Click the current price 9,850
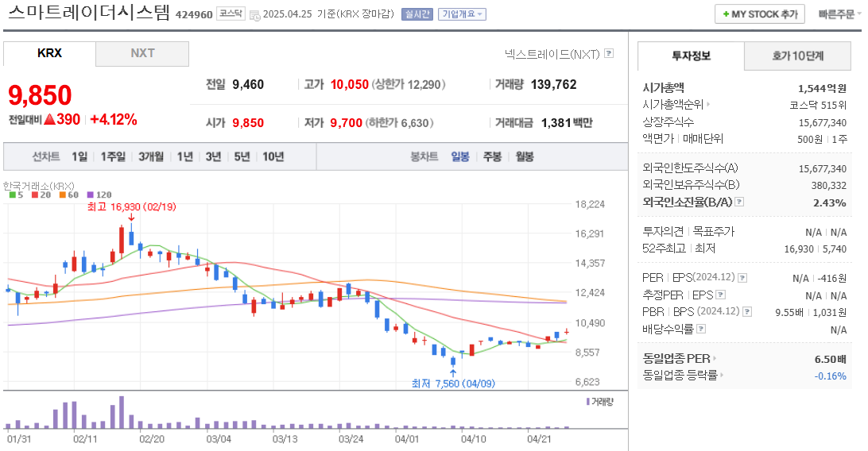 click(x=40, y=95)
